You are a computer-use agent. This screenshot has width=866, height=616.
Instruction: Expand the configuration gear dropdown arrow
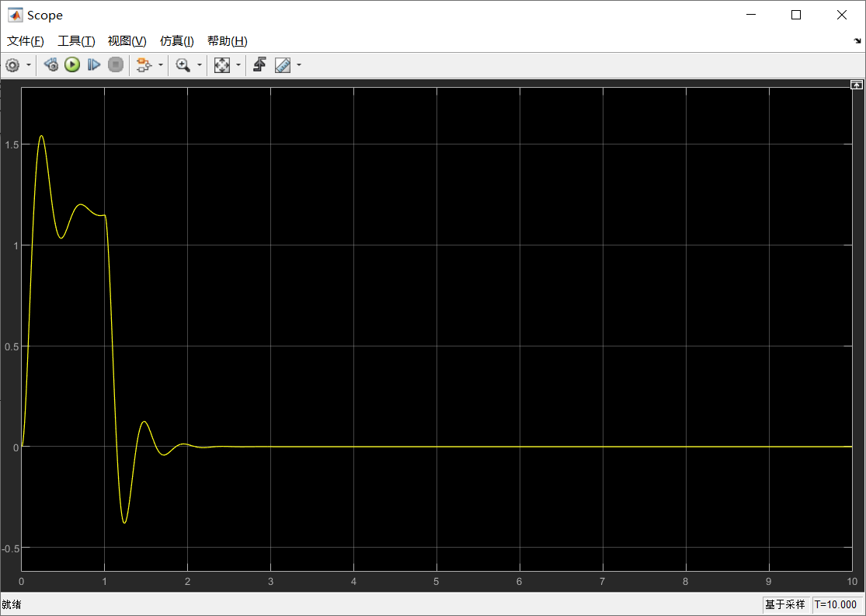(x=29, y=65)
